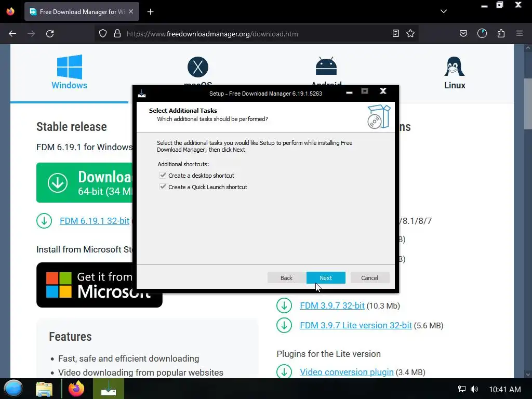Open the Firefox hamburger menu

click(520, 33)
